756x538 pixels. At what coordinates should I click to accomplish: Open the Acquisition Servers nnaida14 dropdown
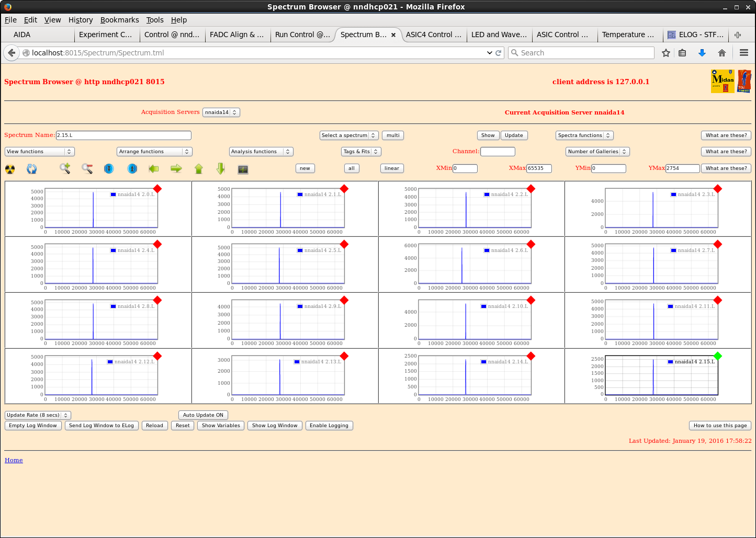pyautogui.click(x=221, y=112)
